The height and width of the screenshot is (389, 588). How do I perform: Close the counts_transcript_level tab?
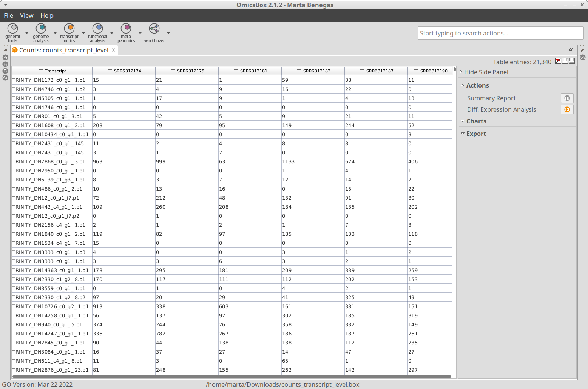113,50
